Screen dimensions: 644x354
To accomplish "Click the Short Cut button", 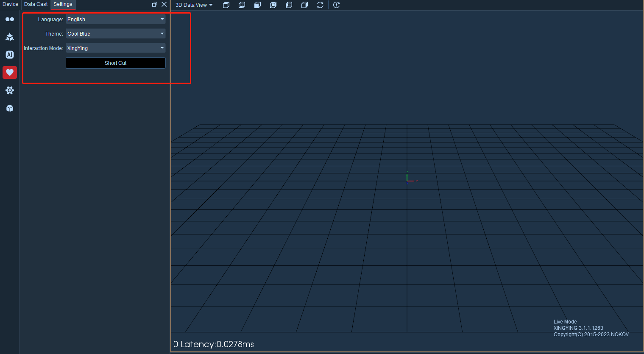I will coord(115,63).
